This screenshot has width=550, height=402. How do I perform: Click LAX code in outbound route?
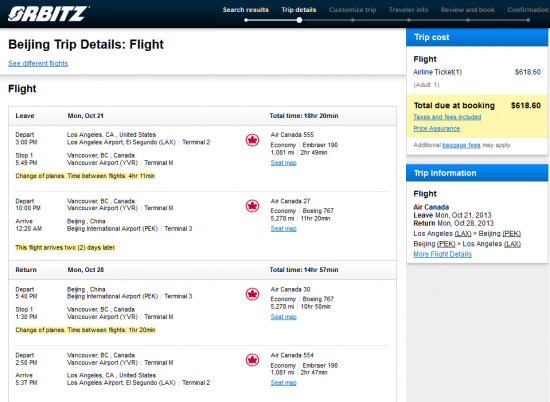click(463, 234)
